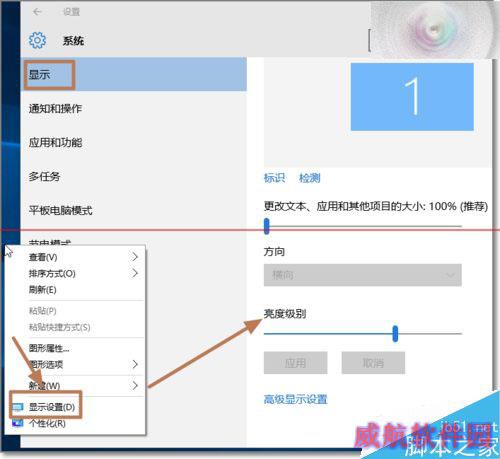Expand 查看(V) submenu arrow
500x459 pixels.
[x=135, y=257]
